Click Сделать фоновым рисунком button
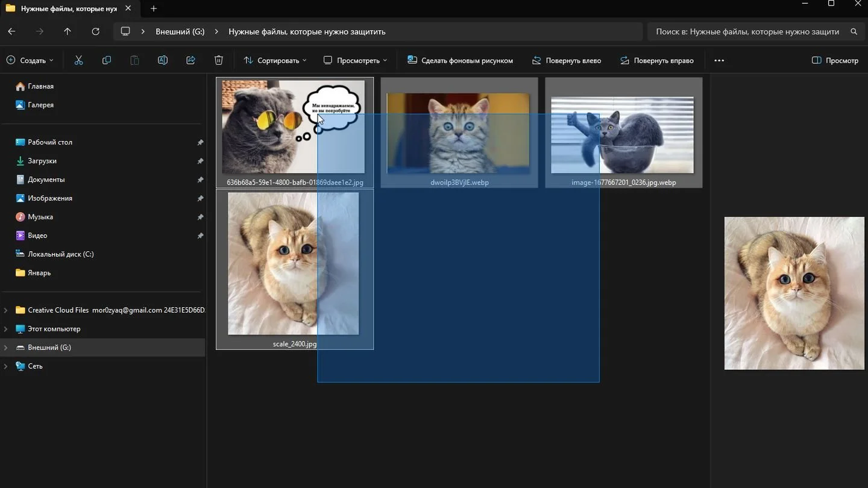The image size is (868, 488). pos(460,60)
